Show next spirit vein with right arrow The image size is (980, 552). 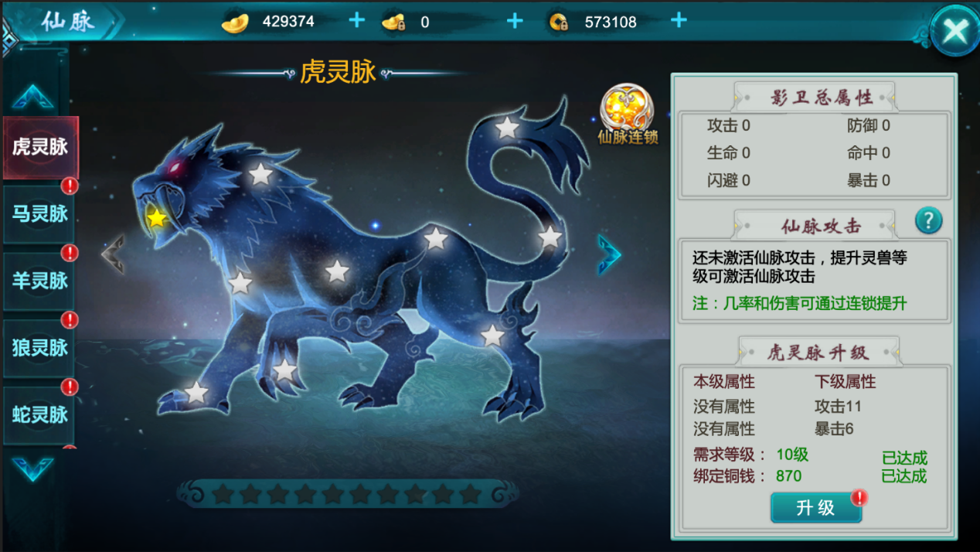point(609,254)
